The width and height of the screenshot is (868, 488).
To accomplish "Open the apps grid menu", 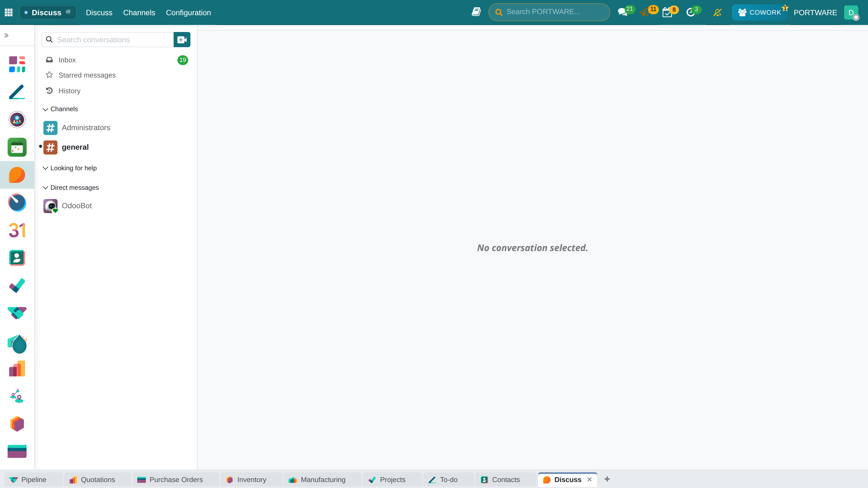I will [x=9, y=12].
